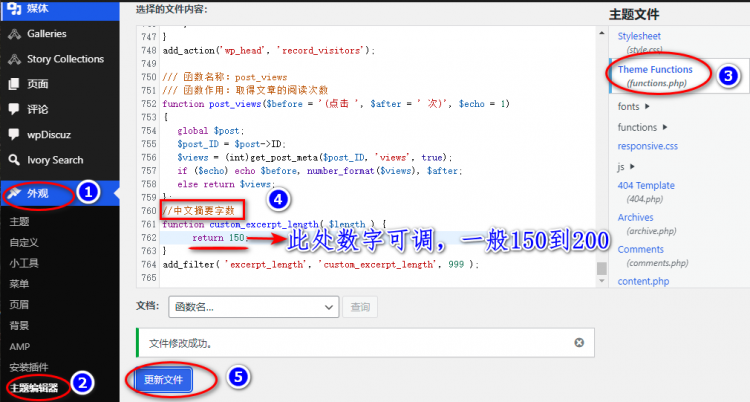750x402 pixels.
Task: Open the 函数名 documentation dropdown
Action: [254, 307]
